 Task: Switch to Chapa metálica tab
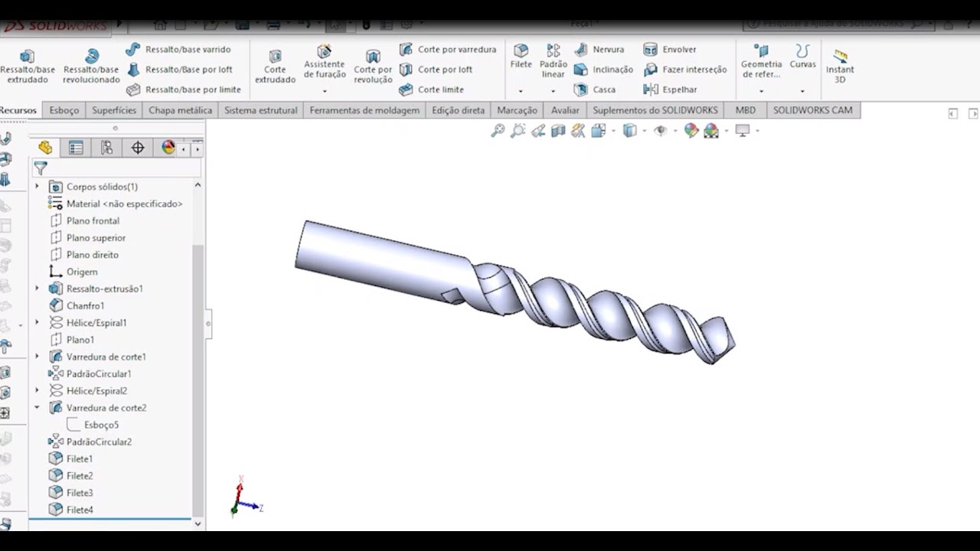(181, 110)
